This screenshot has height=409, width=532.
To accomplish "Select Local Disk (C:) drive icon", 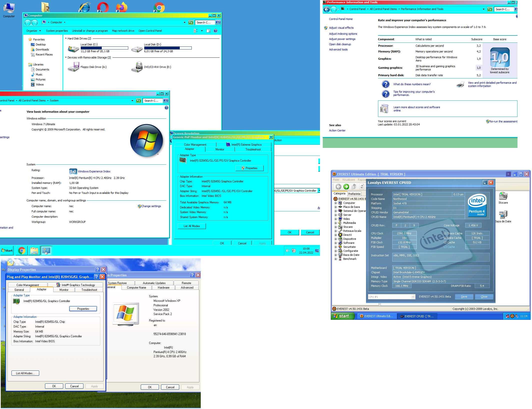I will [x=73, y=49].
